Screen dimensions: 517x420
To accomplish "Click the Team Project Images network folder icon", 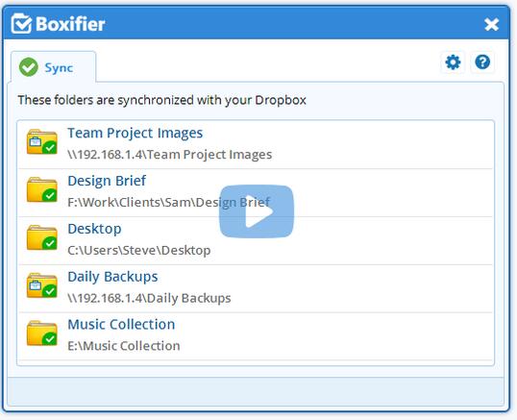I will pos(42,141).
